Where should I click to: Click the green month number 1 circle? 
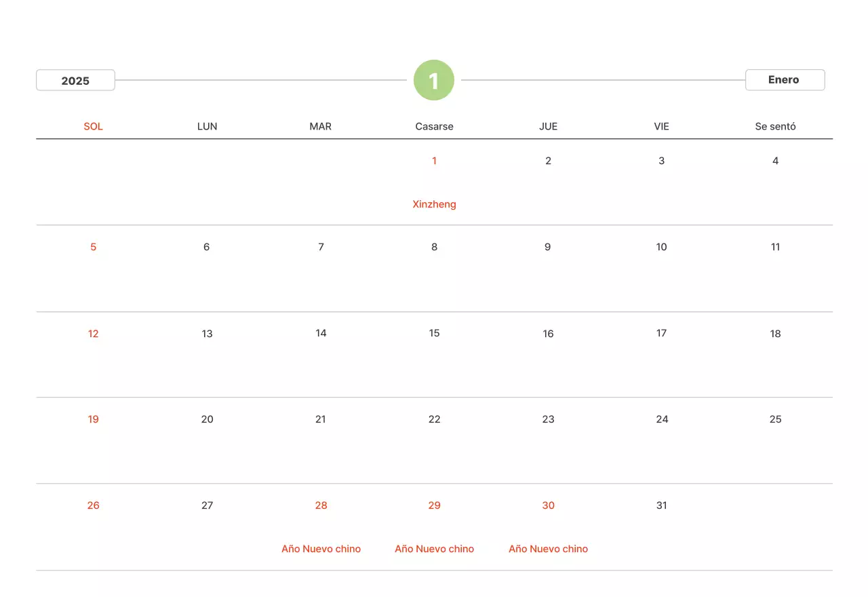pos(434,80)
